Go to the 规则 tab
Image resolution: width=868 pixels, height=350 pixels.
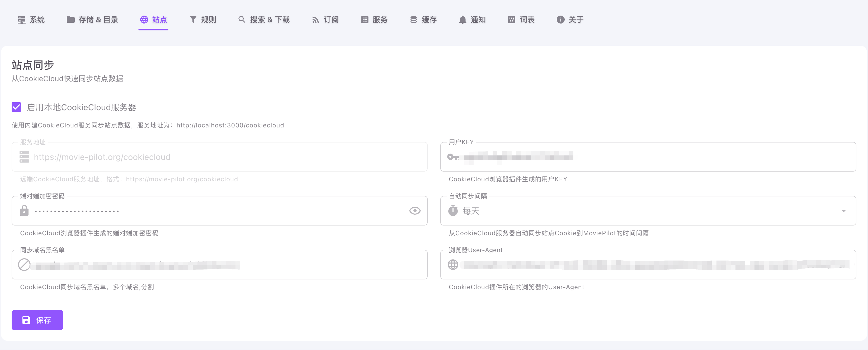(x=203, y=20)
